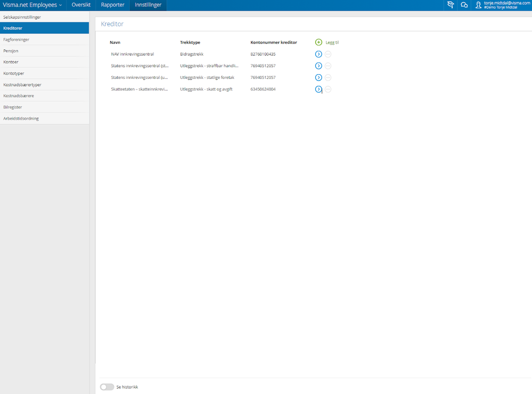Open Kontotyper in the sidebar
Viewport: 532px width, 394px height.
tap(44, 74)
